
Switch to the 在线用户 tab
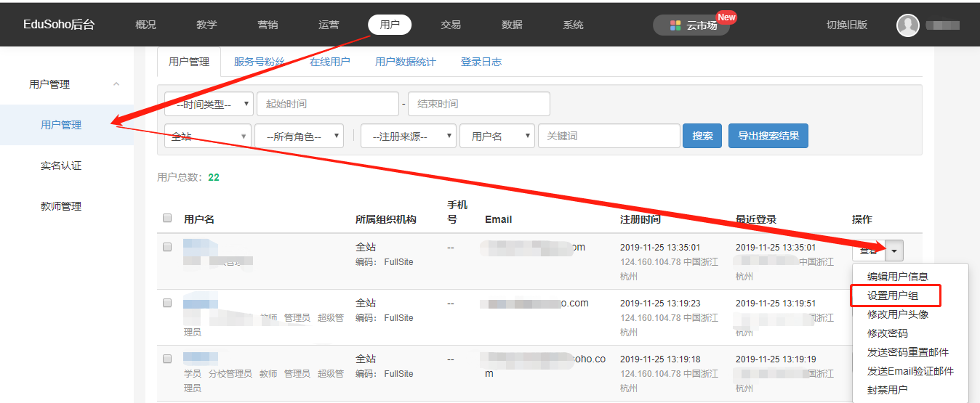[330, 62]
